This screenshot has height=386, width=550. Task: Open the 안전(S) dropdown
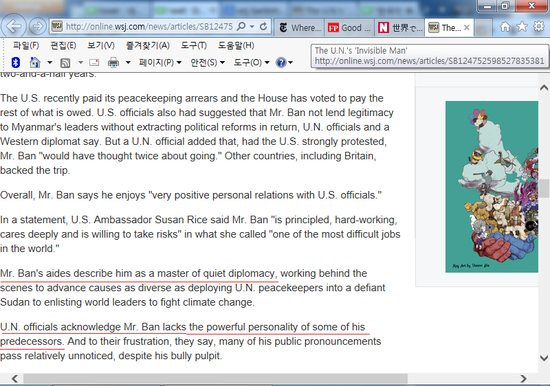tap(207, 62)
